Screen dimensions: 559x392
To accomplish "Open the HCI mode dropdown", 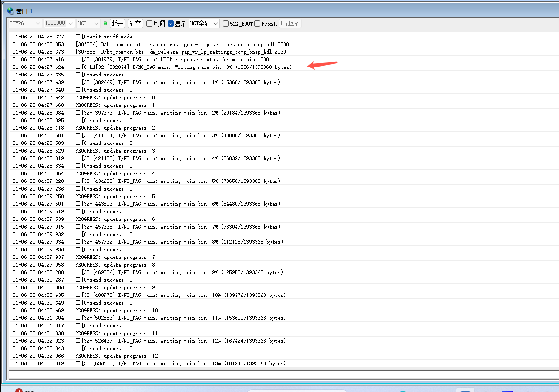I will click(x=88, y=23).
